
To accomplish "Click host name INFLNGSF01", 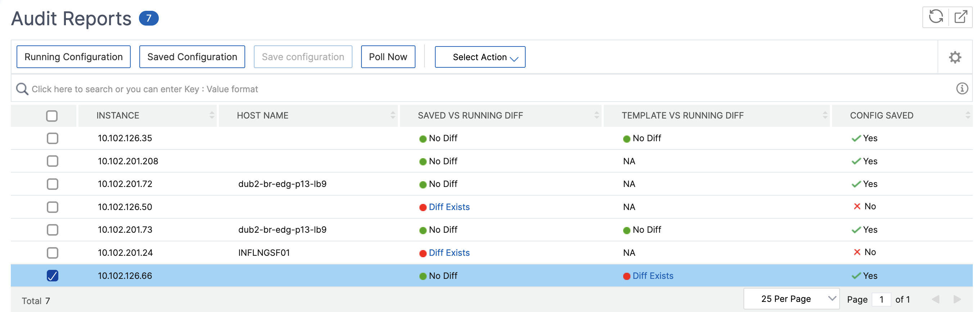I will (264, 253).
